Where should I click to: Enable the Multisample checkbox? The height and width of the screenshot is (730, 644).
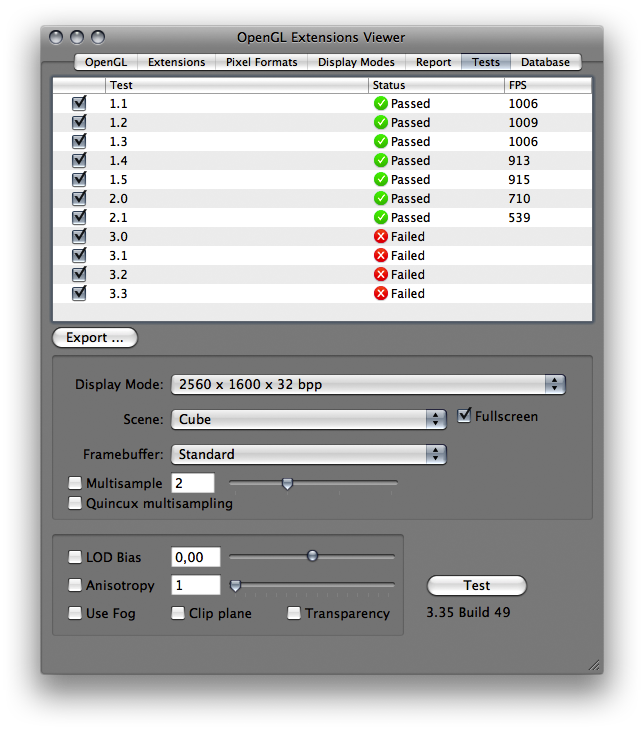coord(75,483)
